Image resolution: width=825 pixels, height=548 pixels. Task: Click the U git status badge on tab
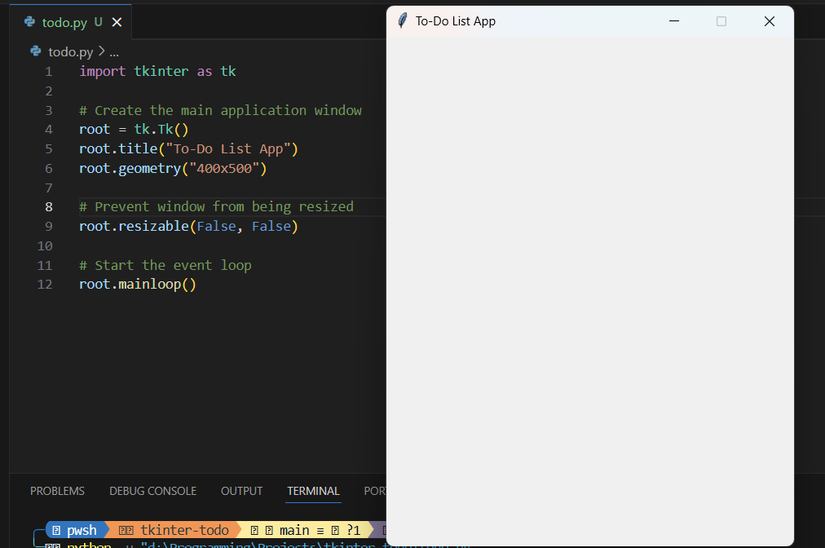click(x=98, y=22)
